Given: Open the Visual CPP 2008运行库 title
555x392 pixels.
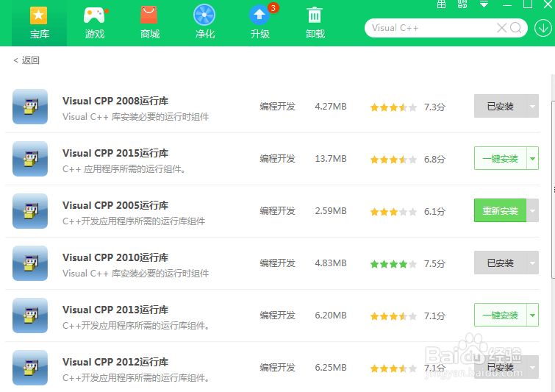Looking at the screenshot, I should 115,101.
